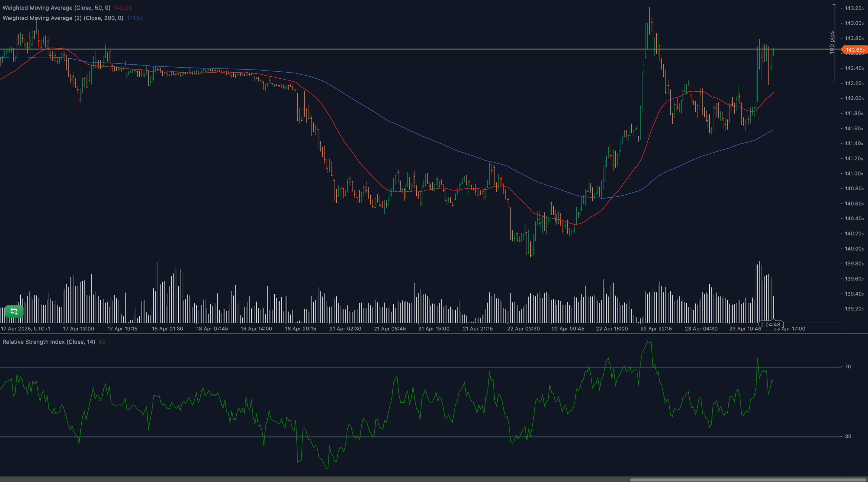The height and width of the screenshot is (482, 868).
Task: Click the RSI value 62
Action: point(102,342)
